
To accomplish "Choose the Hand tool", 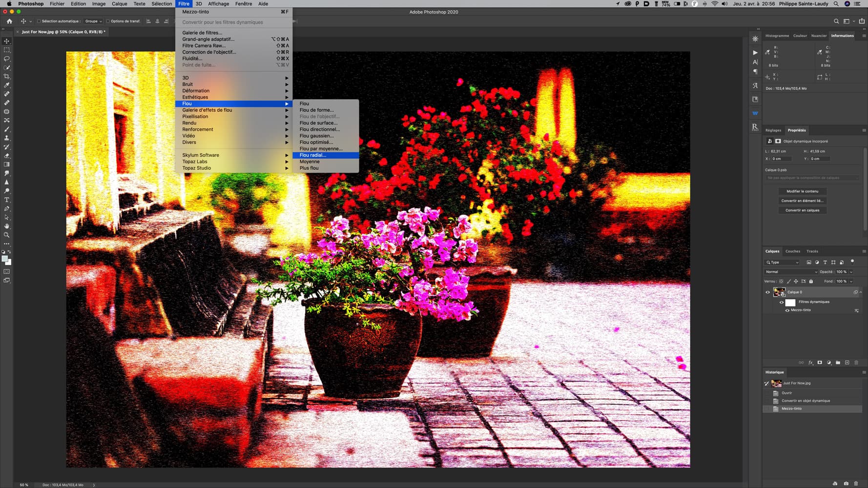I will tap(7, 226).
